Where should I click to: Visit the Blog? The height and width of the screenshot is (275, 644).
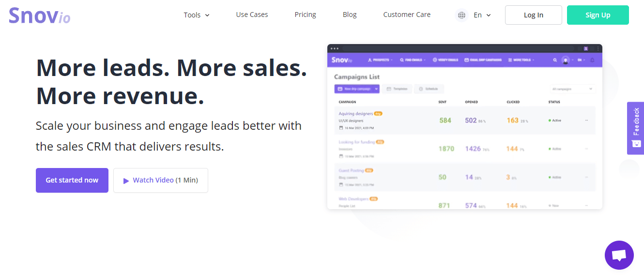click(x=350, y=15)
